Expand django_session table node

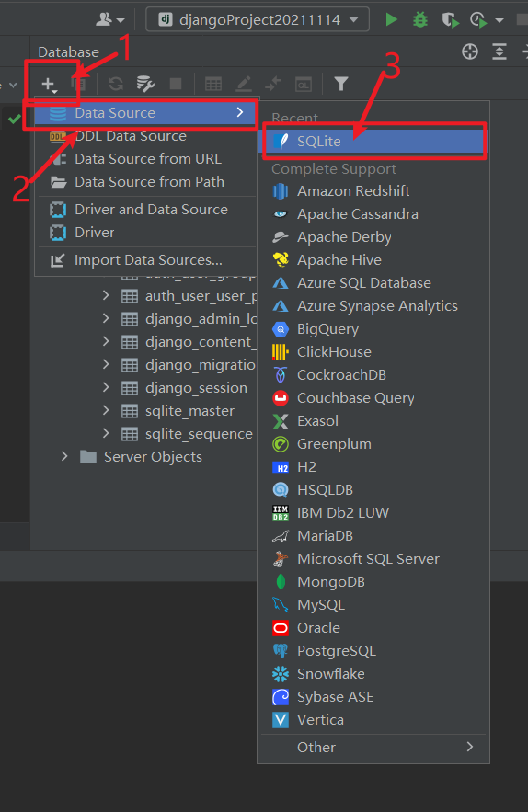(106, 387)
